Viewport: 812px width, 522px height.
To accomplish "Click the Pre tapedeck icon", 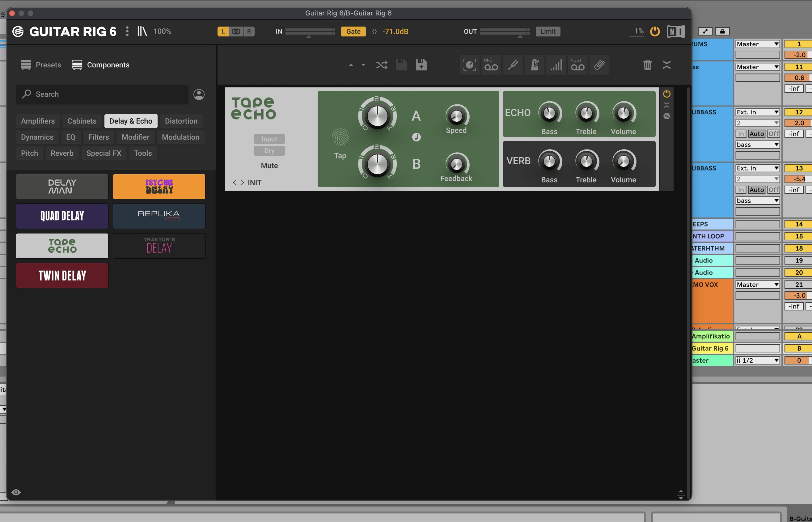I will [x=491, y=65].
